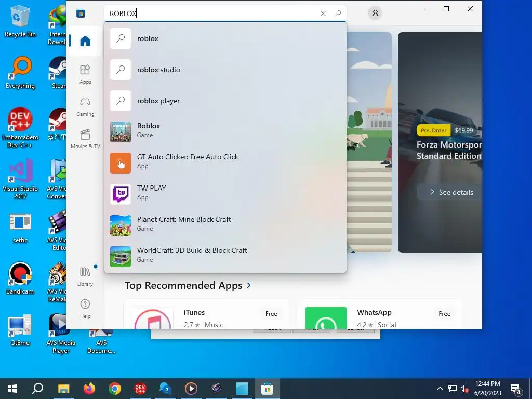Open Bandicam desktop shortcut
The height and width of the screenshot is (399, 532).
(20, 278)
